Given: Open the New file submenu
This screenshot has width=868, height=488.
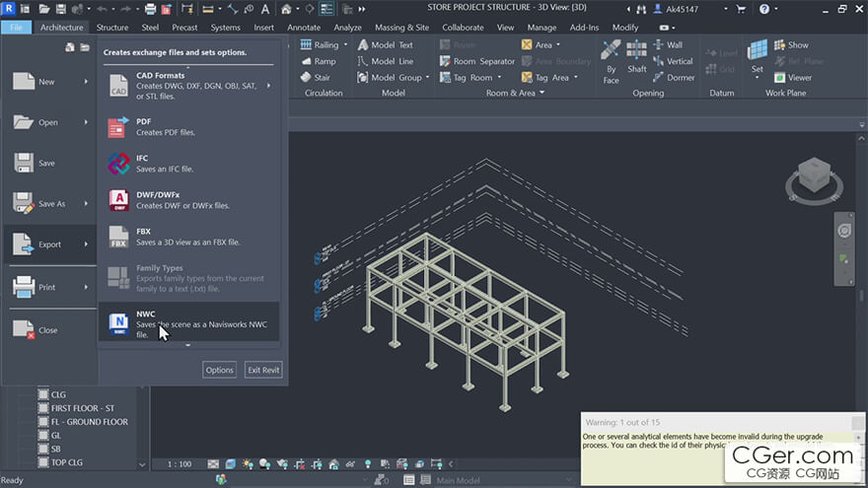Looking at the screenshot, I should (50, 81).
